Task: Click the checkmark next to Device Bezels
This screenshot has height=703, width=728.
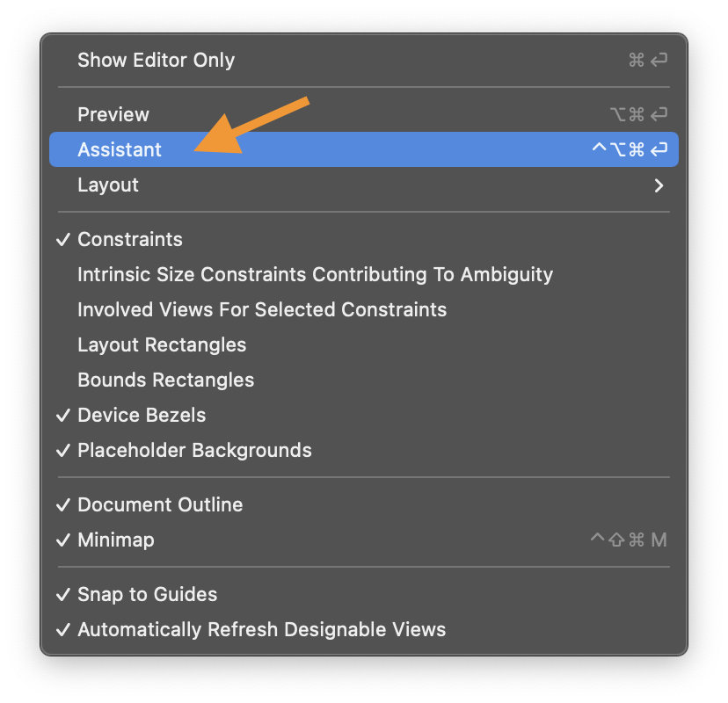Action: (63, 416)
